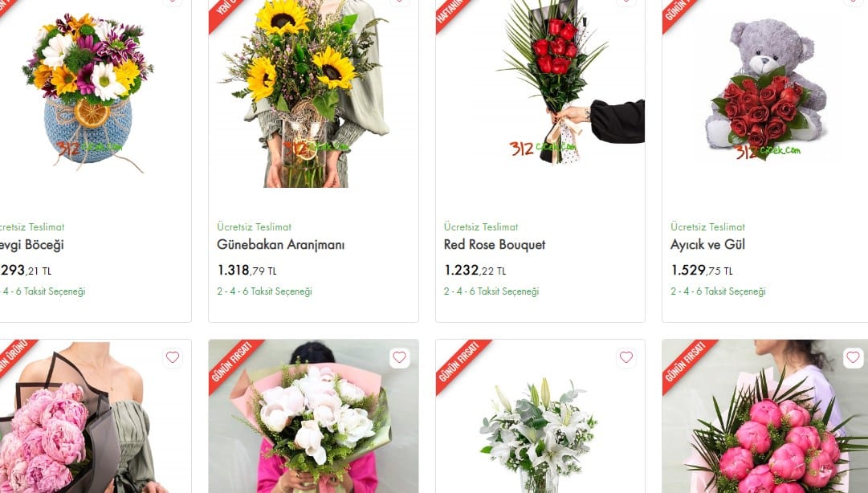Favorite the pink peony bouquet with heart icon
The width and height of the screenshot is (868, 493).
tap(173, 357)
